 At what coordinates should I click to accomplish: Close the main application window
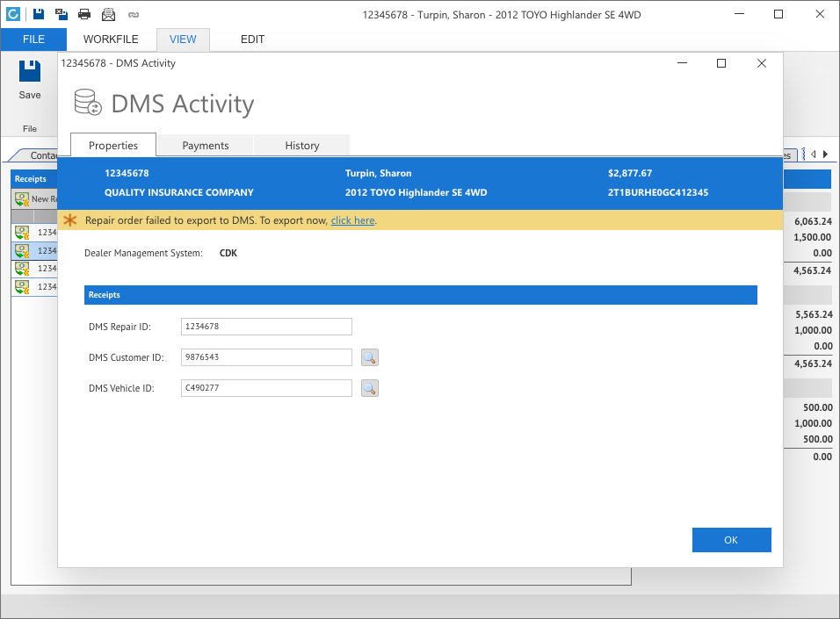[x=820, y=14]
